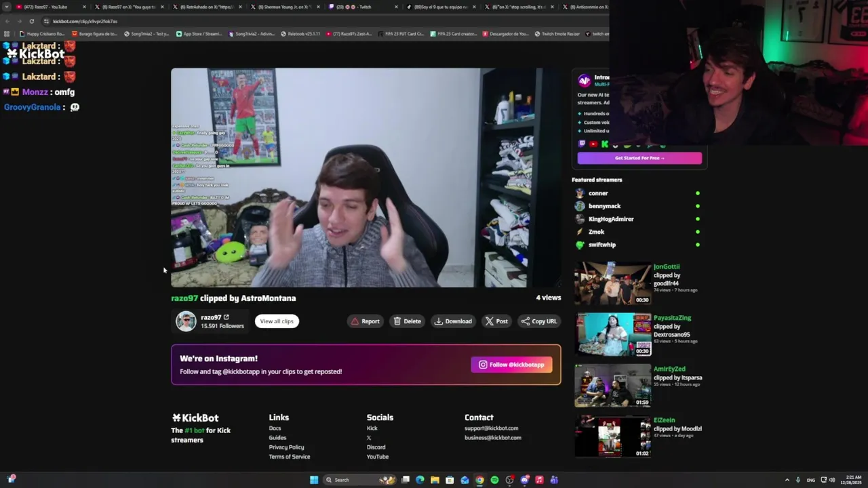868x488 pixels.
Task: Click the Kick icon in the promo card
Action: click(605, 144)
